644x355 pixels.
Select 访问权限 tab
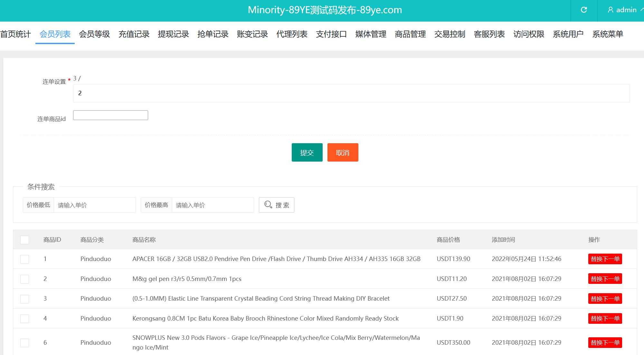tap(529, 34)
